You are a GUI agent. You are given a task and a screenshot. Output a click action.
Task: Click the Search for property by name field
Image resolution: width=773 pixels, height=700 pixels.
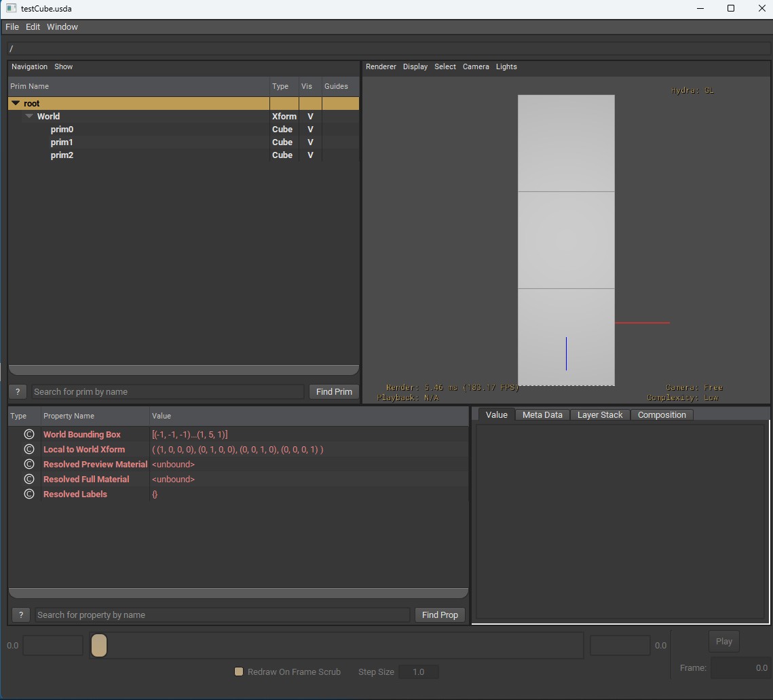[223, 615]
